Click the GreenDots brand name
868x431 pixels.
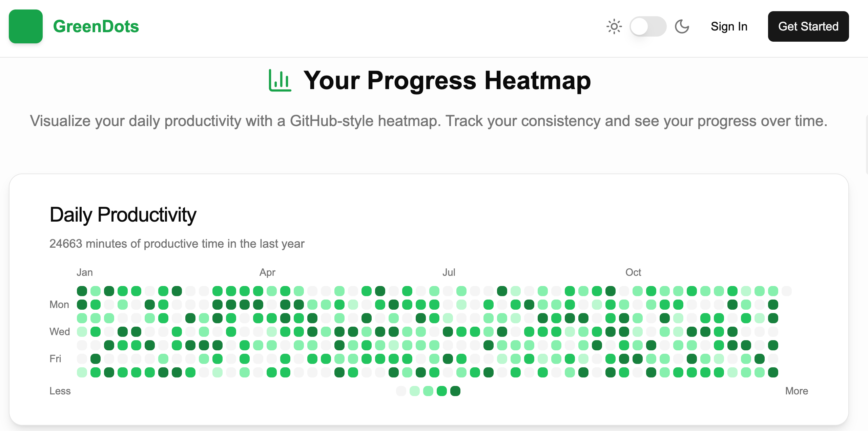pyautogui.click(x=96, y=26)
